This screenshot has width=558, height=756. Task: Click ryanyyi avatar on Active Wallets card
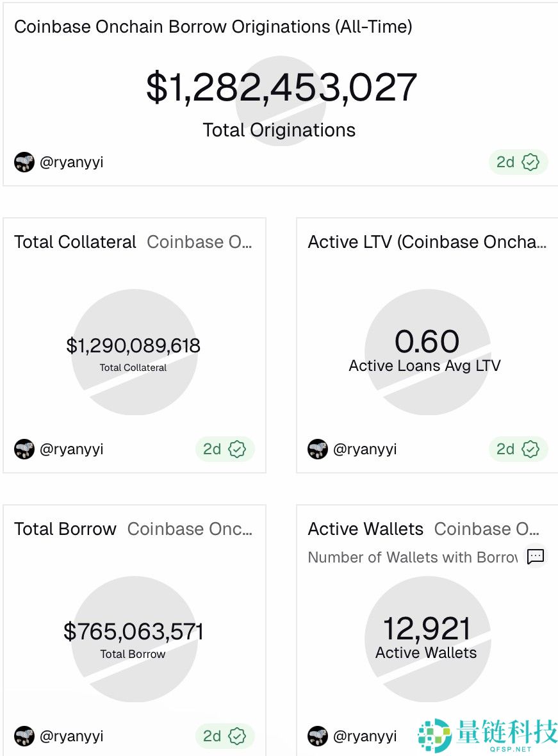point(318,736)
